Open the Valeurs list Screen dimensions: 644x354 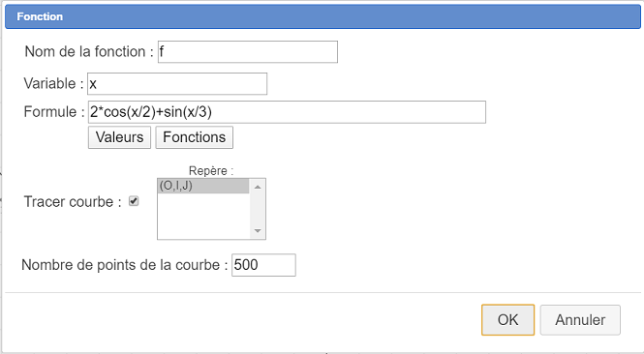coord(119,137)
